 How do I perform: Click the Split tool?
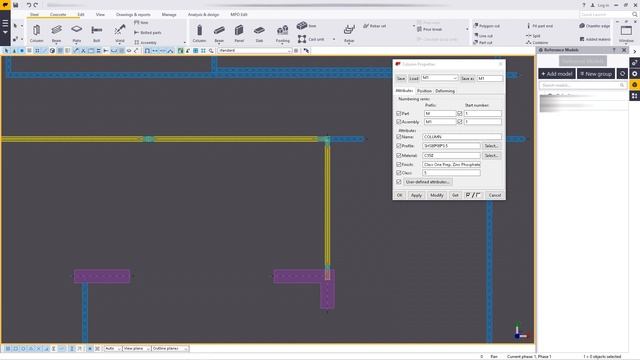[x=533, y=36]
